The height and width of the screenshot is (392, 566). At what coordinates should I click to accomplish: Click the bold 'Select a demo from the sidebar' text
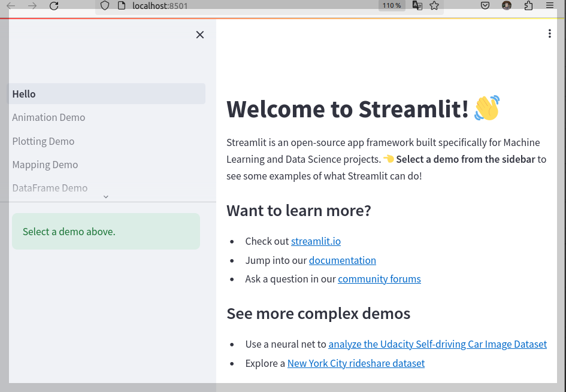click(x=465, y=159)
